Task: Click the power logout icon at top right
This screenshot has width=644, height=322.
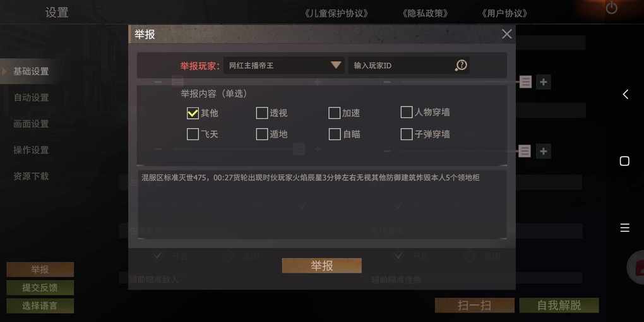Action: point(612,8)
